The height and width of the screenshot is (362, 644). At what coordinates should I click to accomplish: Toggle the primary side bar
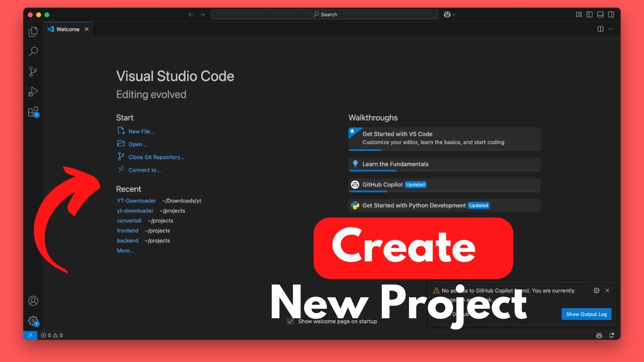(590, 15)
